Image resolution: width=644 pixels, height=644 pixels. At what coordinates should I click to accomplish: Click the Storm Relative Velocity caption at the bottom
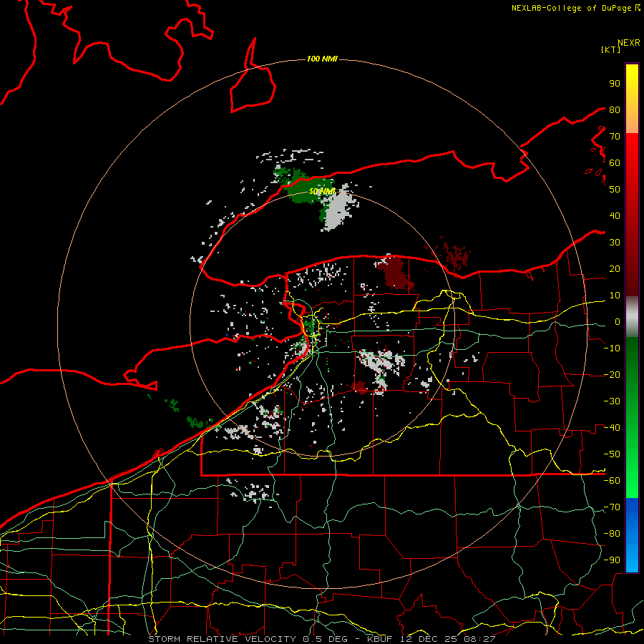click(x=321, y=639)
